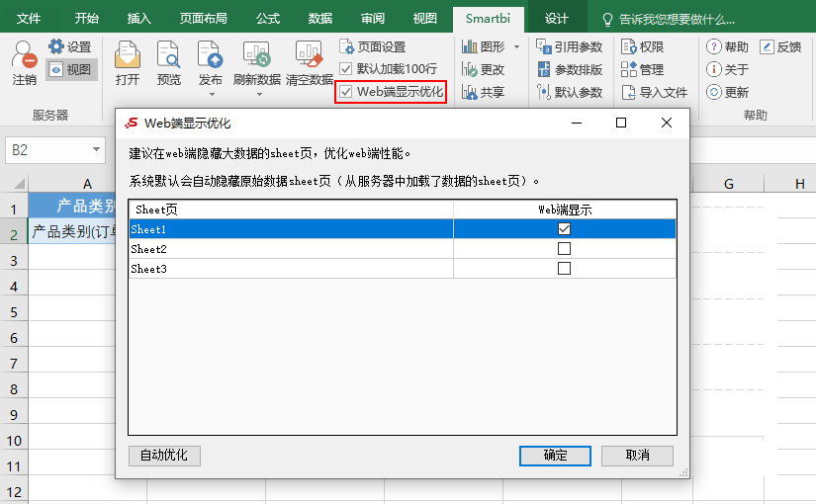Switch to the 视图 ribbon tab
Image resolution: width=816 pixels, height=504 pixels.
coord(424,19)
